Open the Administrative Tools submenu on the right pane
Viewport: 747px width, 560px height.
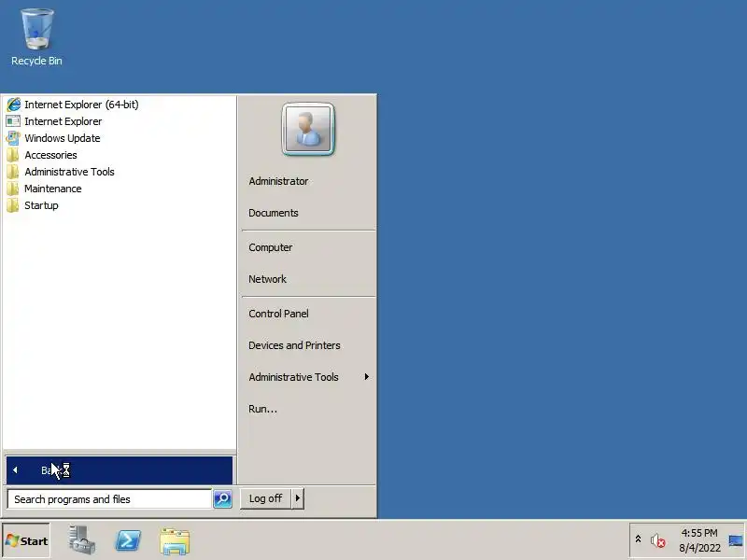point(308,377)
